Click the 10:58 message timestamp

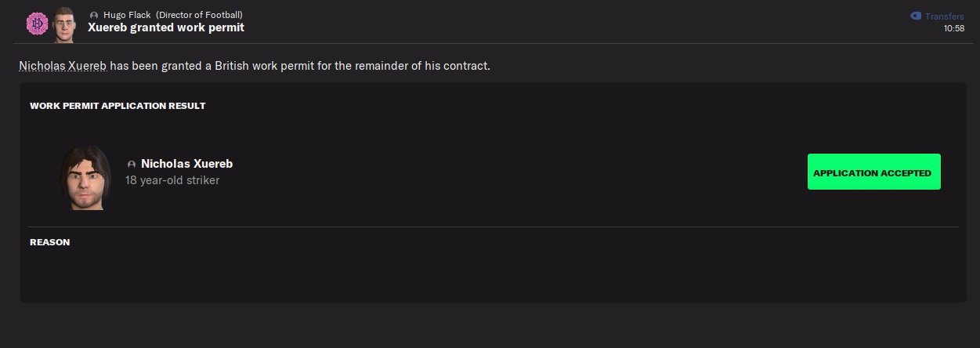coord(953,28)
